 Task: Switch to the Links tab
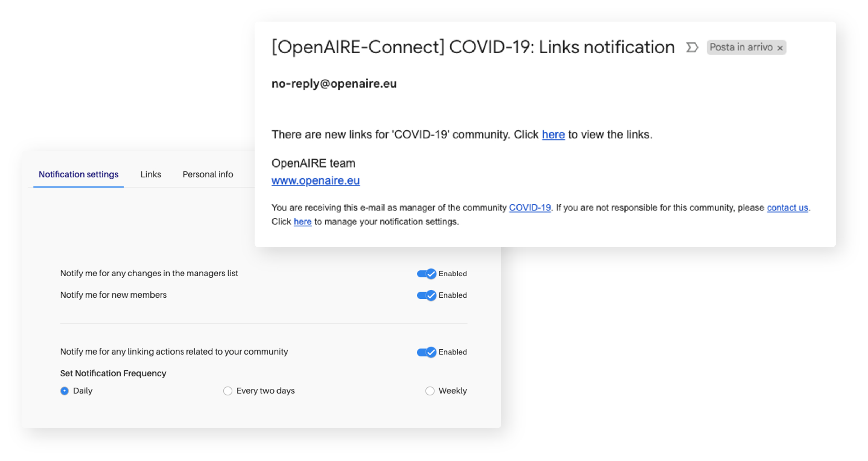tap(151, 174)
